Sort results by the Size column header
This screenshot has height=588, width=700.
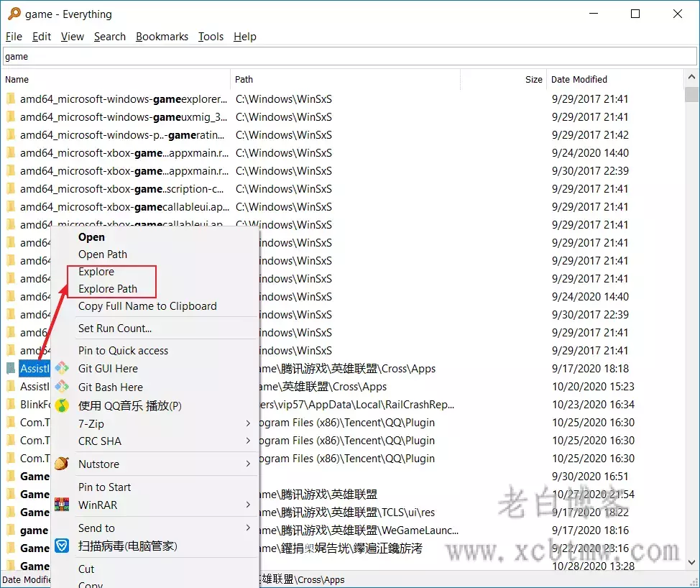tap(534, 79)
